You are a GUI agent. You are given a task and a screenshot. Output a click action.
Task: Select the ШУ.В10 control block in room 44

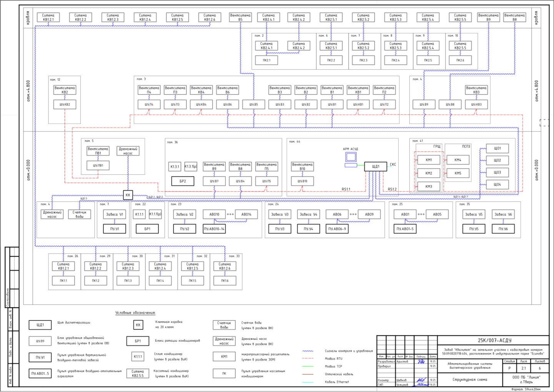pyautogui.click(x=302, y=181)
